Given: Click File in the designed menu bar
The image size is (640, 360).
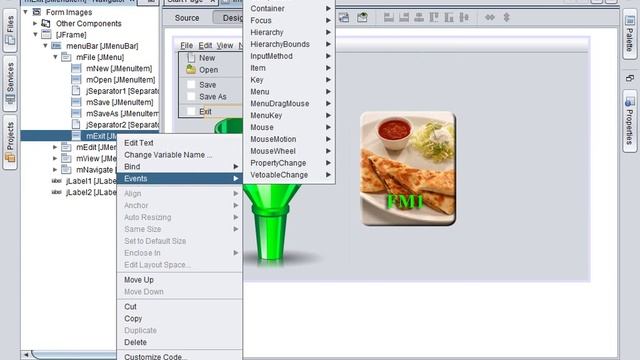Looking at the screenshot, I should pyautogui.click(x=187, y=45).
